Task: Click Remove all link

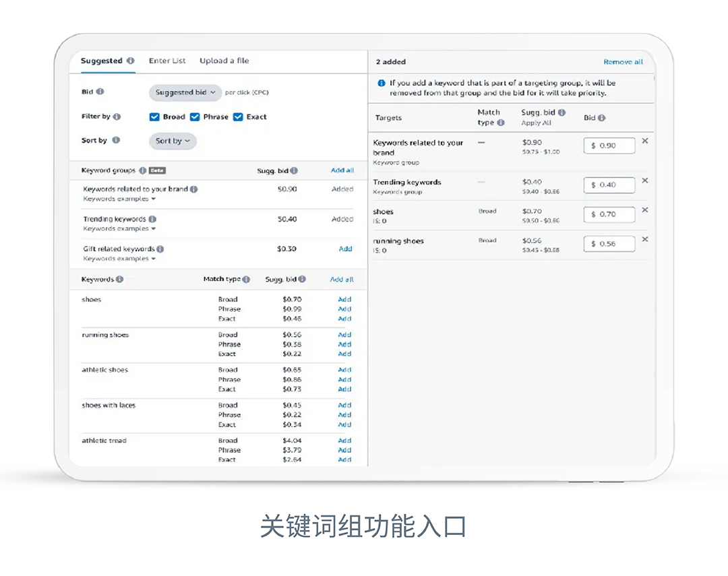Action: 623,62
